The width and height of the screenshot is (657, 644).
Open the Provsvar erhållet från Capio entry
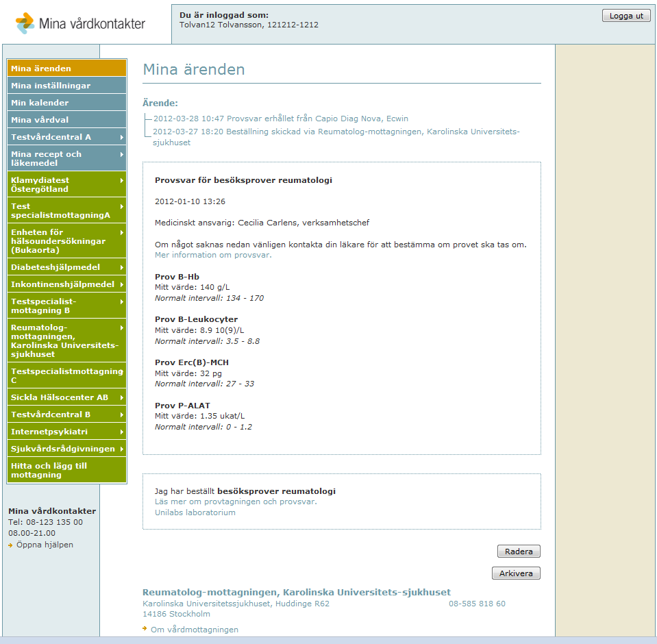click(281, 119)
